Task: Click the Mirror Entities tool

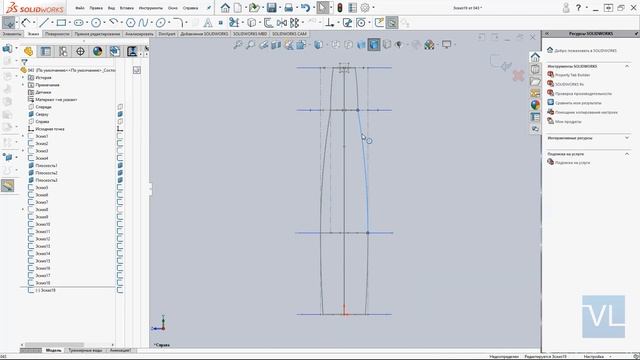Action: pos(282,23)
